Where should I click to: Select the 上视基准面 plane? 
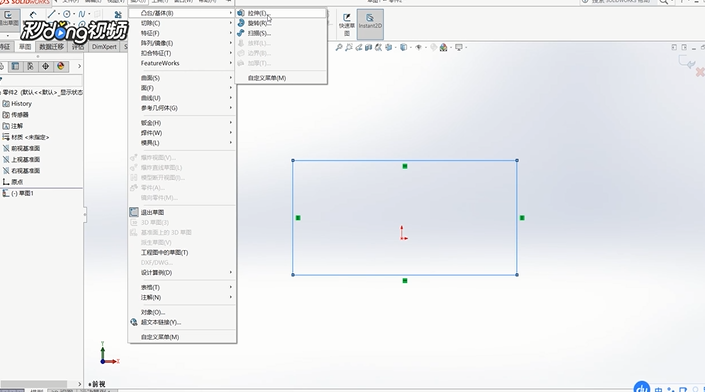coord(21,160)
